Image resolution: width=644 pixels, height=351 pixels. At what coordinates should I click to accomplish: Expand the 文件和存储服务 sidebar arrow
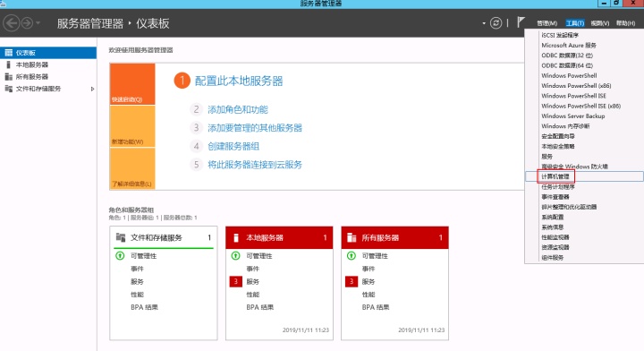[92, 89]
